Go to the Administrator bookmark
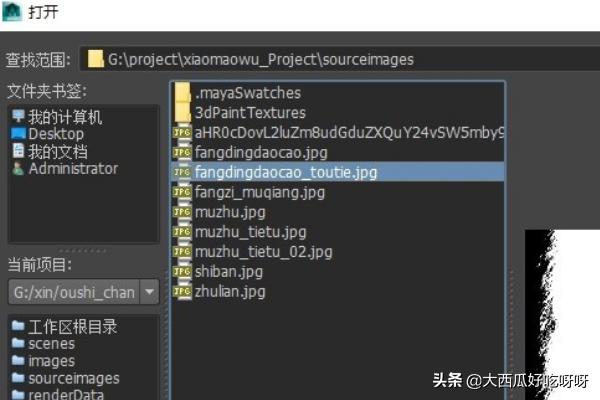 pos(73,169)
